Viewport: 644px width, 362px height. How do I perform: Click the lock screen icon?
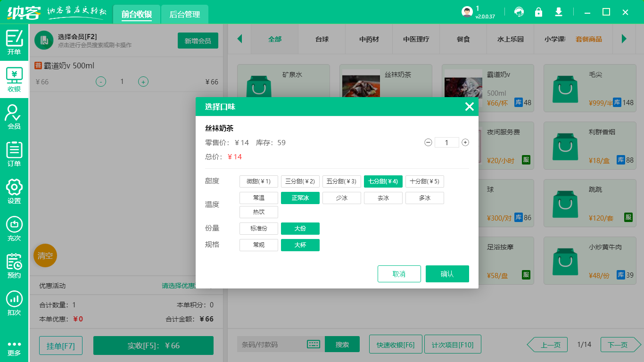click(x=538, y=12)
